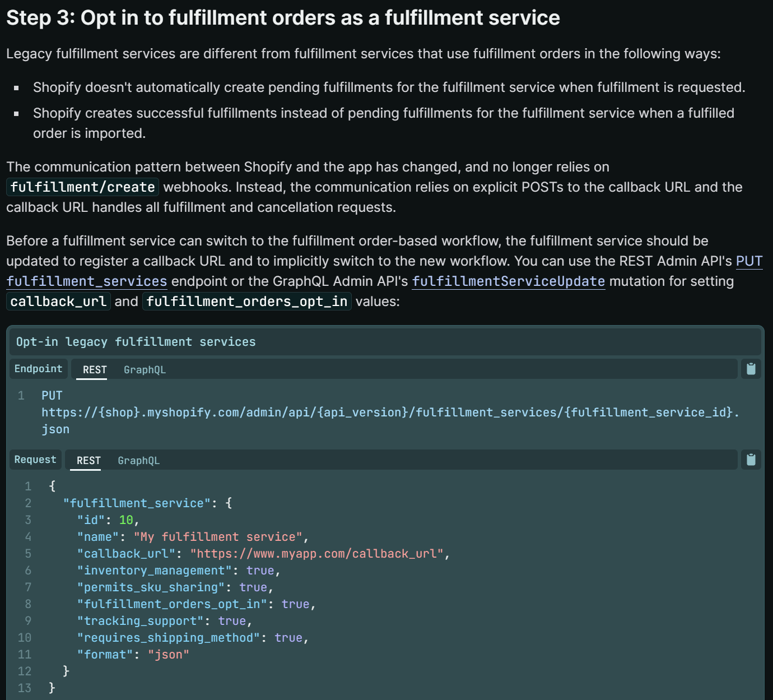Select the fulfillment_orders_opt_in code snippet

(x=246, y=301)
